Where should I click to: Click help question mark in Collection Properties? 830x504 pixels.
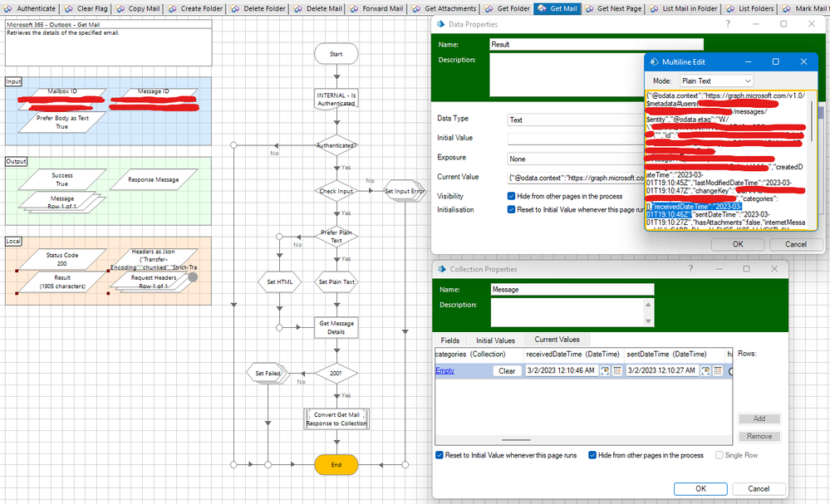coord(690,269)
